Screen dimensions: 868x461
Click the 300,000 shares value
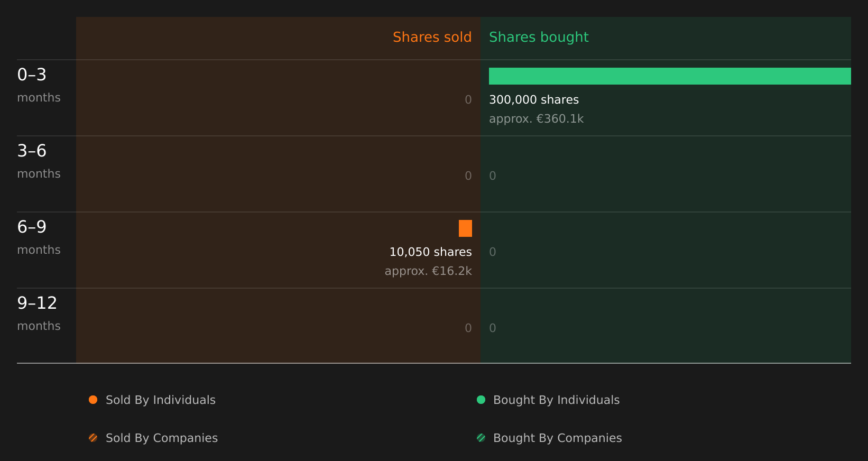[x=534, y=99]
